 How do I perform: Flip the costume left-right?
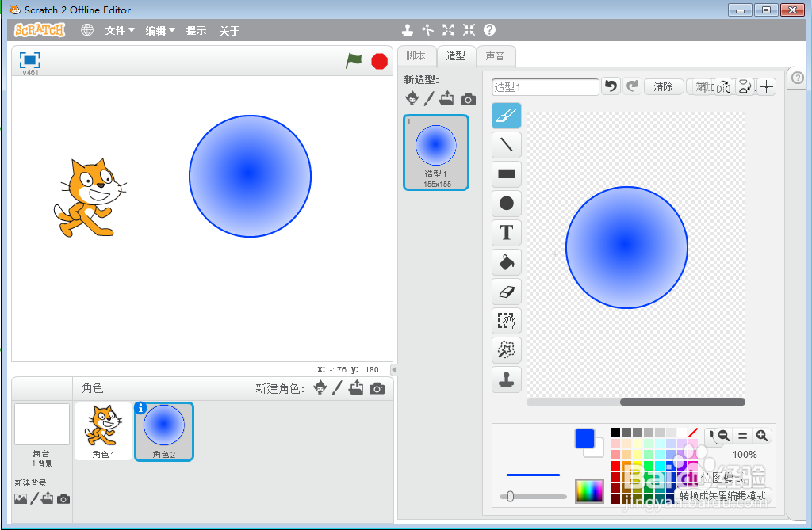[724, 87]
